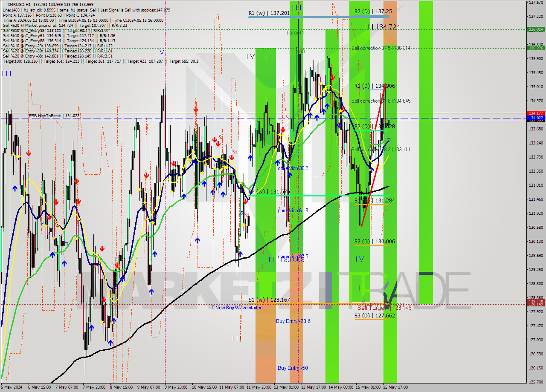Click the Buy Entry -23.6 label

point(293,321)
